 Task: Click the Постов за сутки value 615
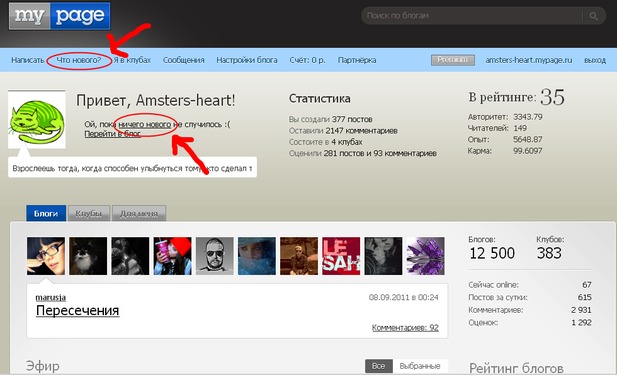click(x=584, y=297)
